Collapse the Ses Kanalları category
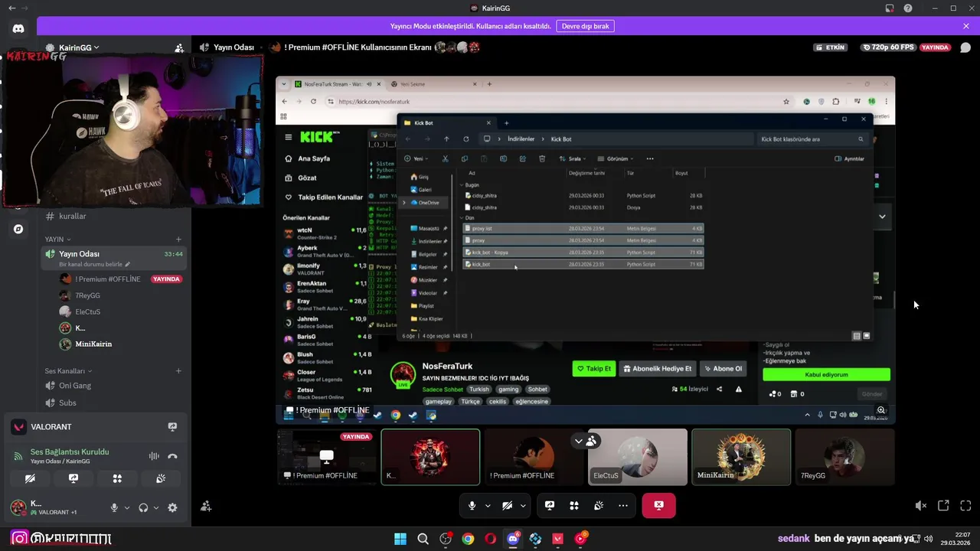 pyautogui.click(x=69, y=371)
